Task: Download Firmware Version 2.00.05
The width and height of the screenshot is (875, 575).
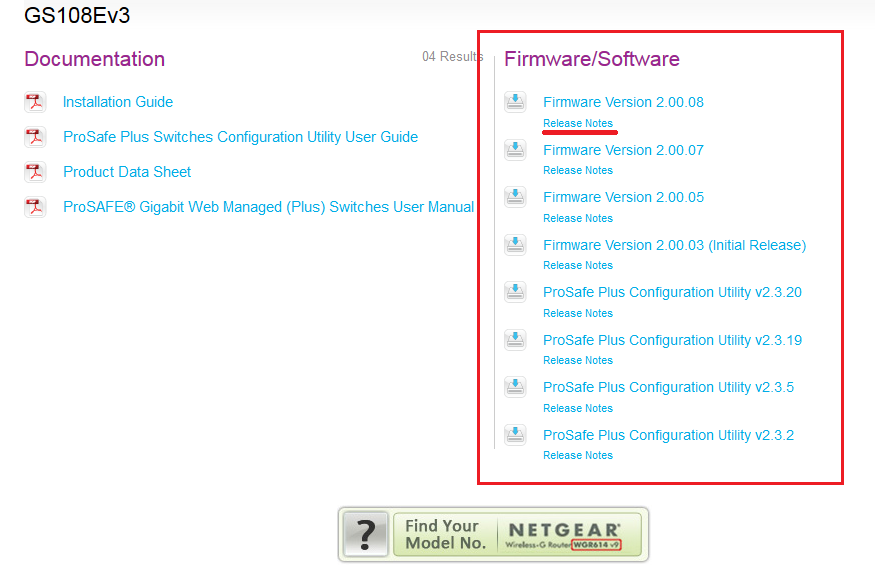Action: 623,197
